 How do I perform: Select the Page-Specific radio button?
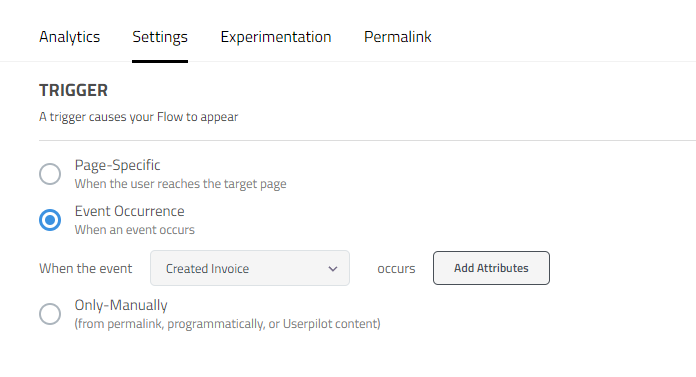click(50, 174)
